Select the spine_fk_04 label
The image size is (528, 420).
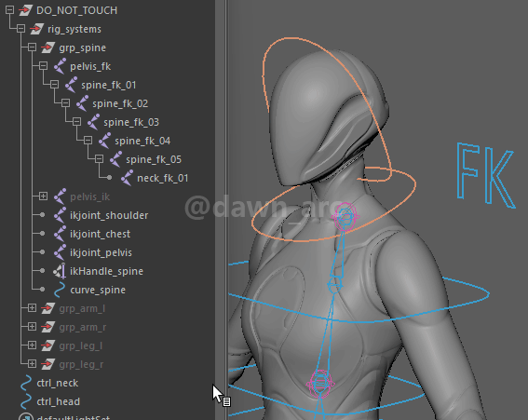(142, 141)
